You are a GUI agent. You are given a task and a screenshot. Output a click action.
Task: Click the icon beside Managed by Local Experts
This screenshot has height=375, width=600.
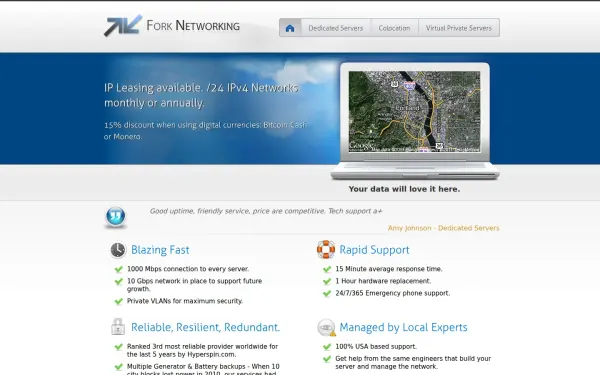click(x=326, y=328)
